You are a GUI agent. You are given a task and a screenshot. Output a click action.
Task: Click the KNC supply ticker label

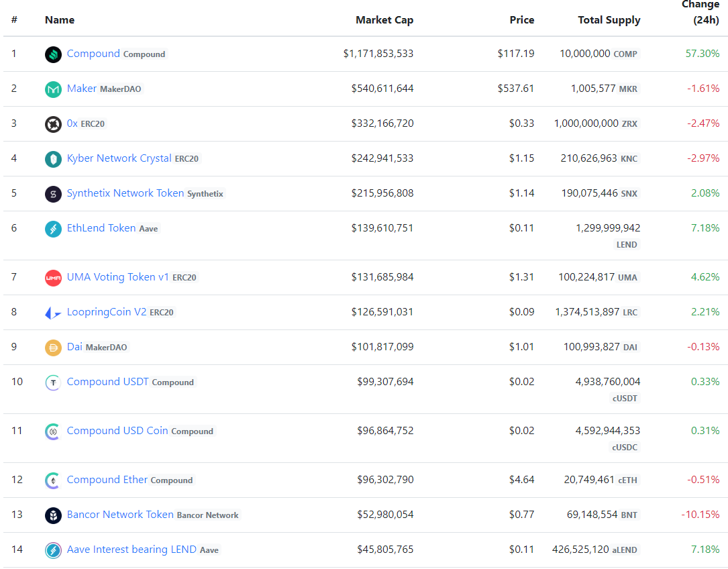point(629,159)
